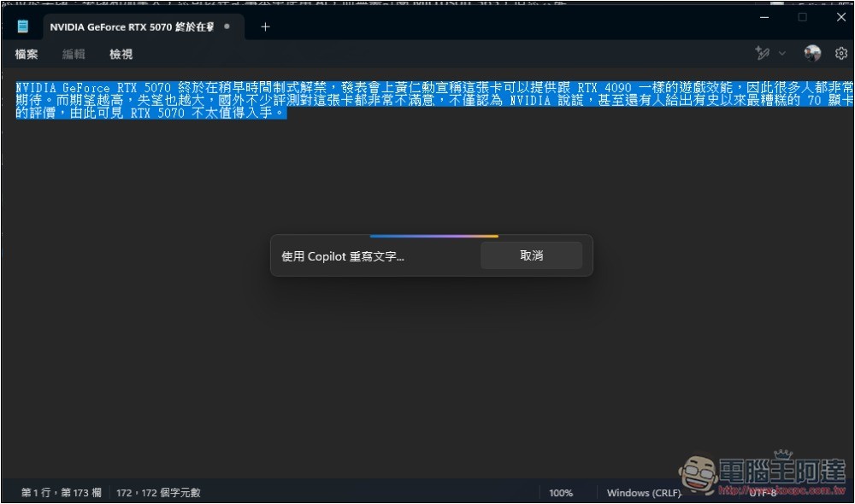Click the 100% zoom level indicator
The image size is (855, 504).
(x=561, y=493)
